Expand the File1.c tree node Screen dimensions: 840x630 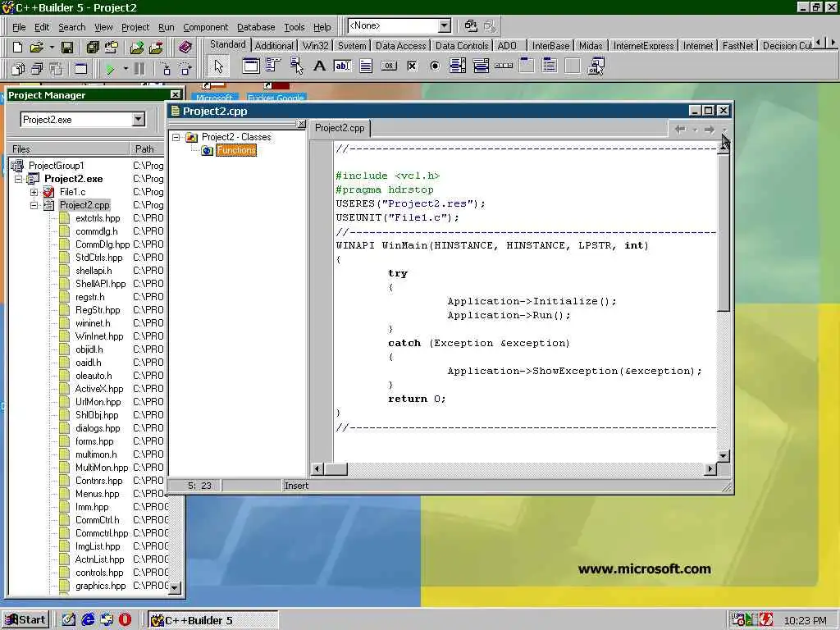tap(34, 192)
